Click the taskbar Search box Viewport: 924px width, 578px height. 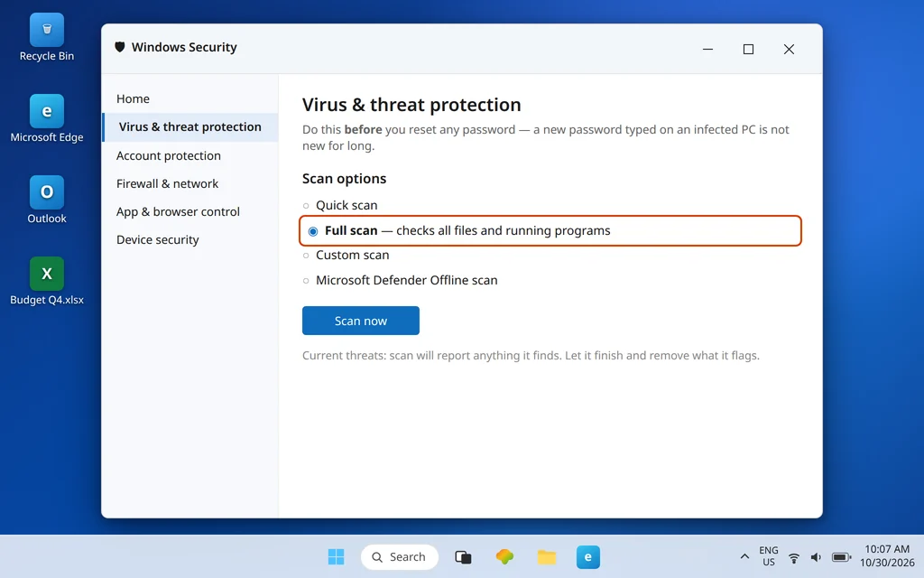(x=400, y=556)
